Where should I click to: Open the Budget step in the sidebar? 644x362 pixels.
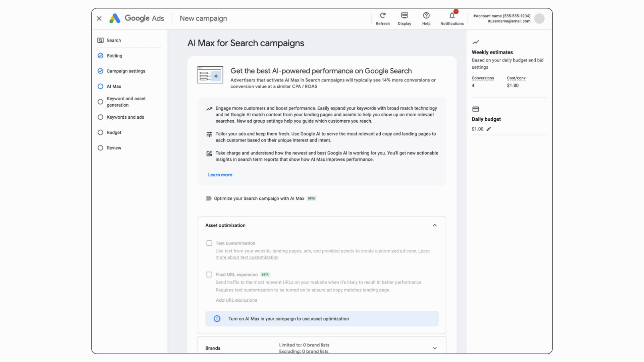tap(113, 132)
